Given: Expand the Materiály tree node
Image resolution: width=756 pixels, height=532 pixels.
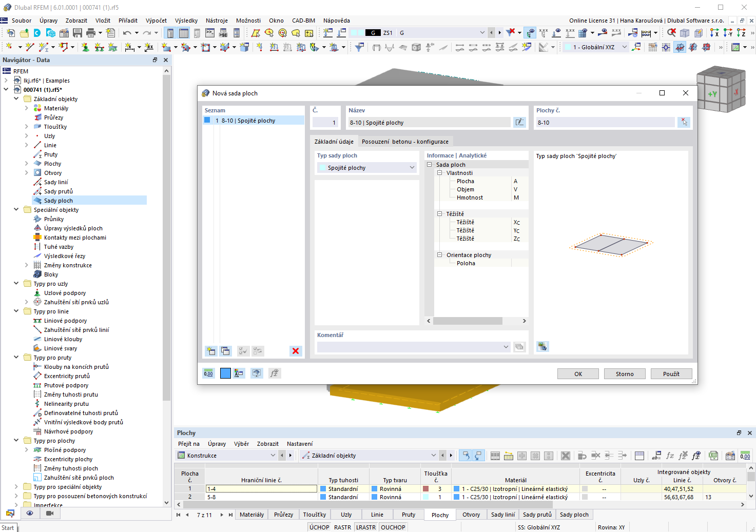Looking at the screenshot, I should coord(27,108).
